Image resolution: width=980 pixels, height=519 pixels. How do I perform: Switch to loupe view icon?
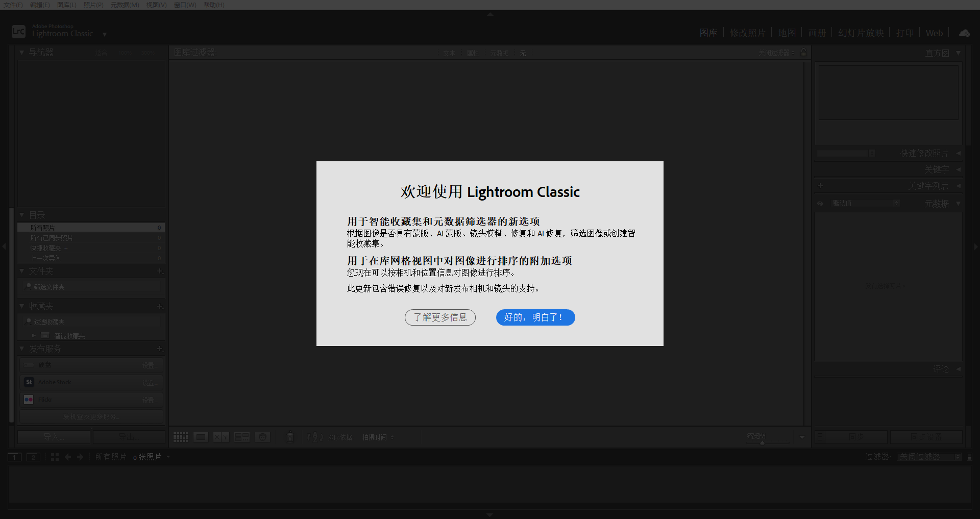pyautogui.click(x=201, y=437)
